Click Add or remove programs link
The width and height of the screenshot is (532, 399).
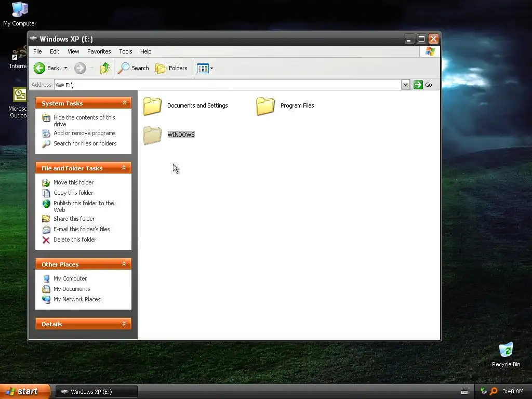tap(85, 133)
